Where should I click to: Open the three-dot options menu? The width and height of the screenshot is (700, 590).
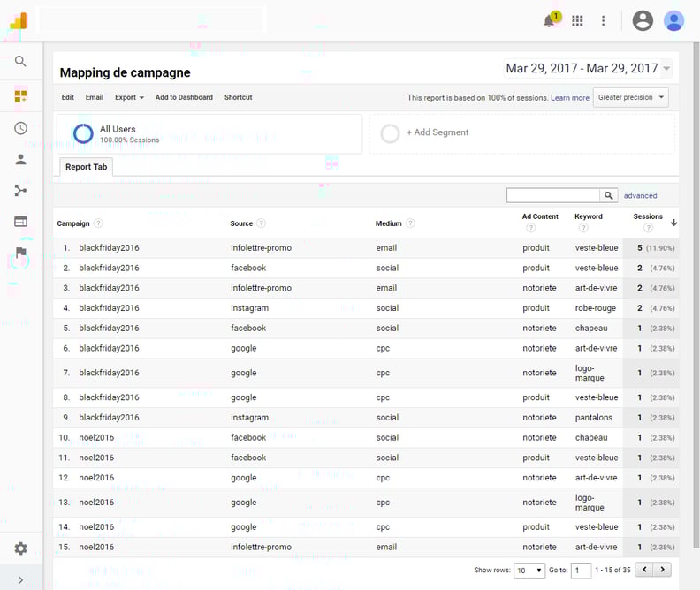point(604,21)
